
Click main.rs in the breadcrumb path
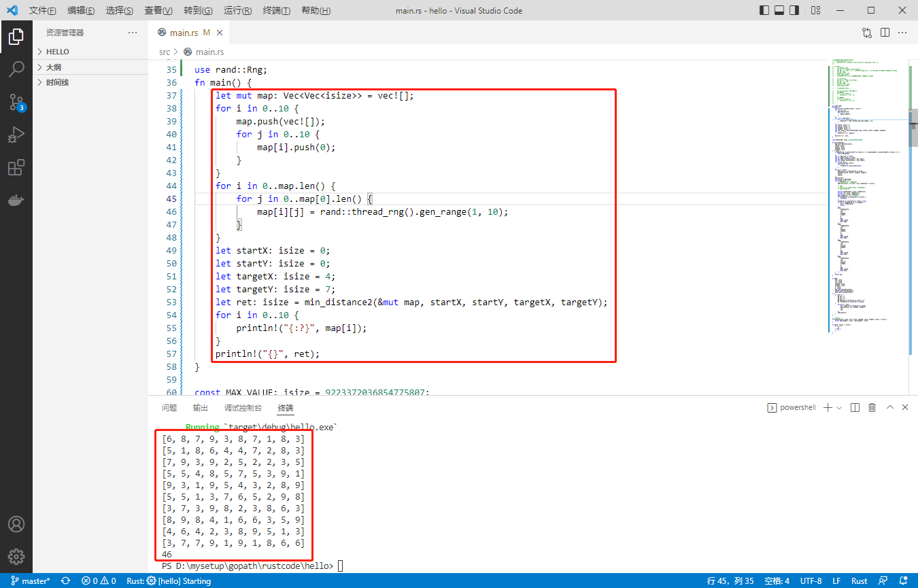click(209, 52)
